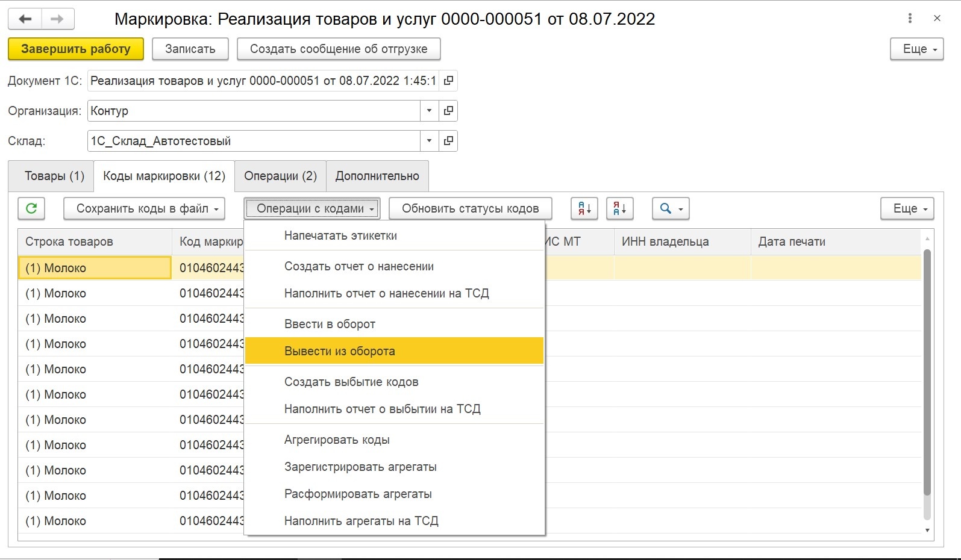This screenshot has width=961, height=560.
Task: Expand the Организация dropdown arrow
Action: (429, 111)
